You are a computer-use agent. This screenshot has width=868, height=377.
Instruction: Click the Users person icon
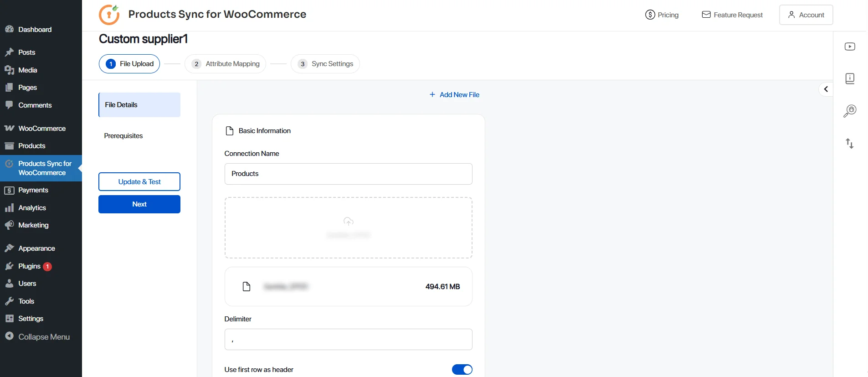tap(9, 284)
